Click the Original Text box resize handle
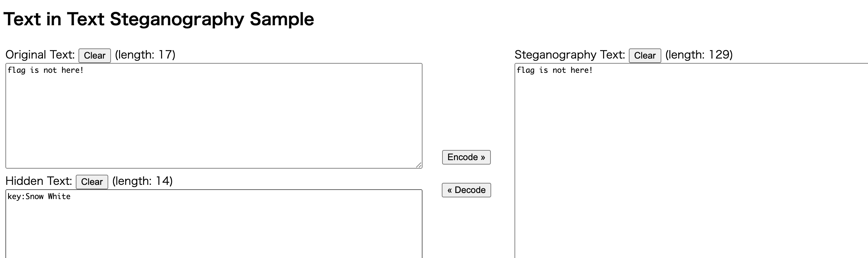This screenshot has height=258, width=868. (419, 165)
